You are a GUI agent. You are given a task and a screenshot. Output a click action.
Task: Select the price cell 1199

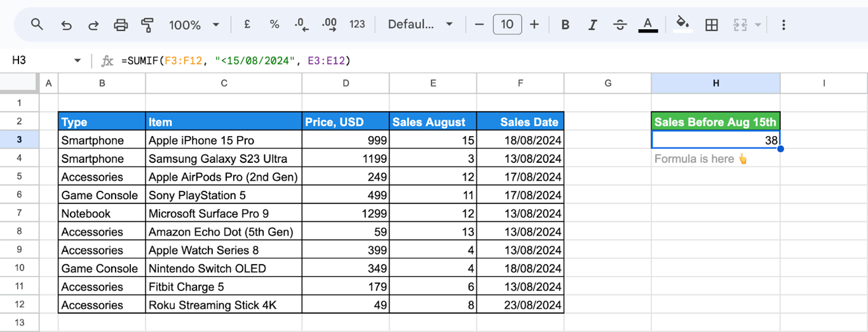[346, 158]
